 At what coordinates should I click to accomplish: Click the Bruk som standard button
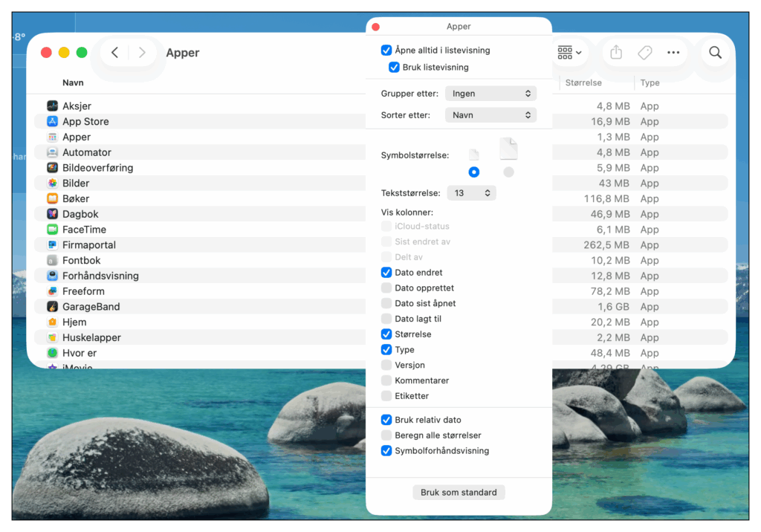click(x=459, y=492)
